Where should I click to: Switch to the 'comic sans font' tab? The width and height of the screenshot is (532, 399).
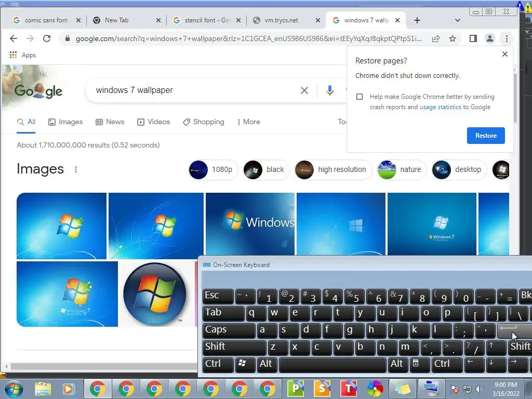46,20
